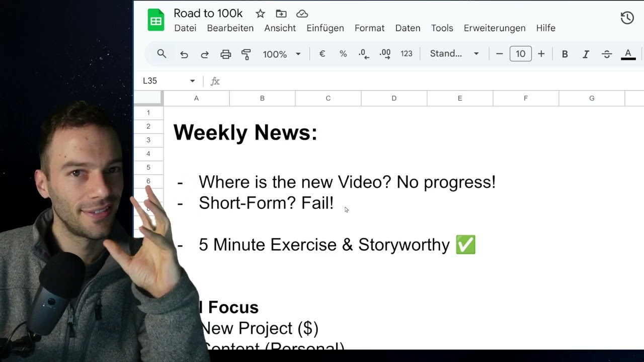
Task: Increase decimal places
Action: pos(385,54)
